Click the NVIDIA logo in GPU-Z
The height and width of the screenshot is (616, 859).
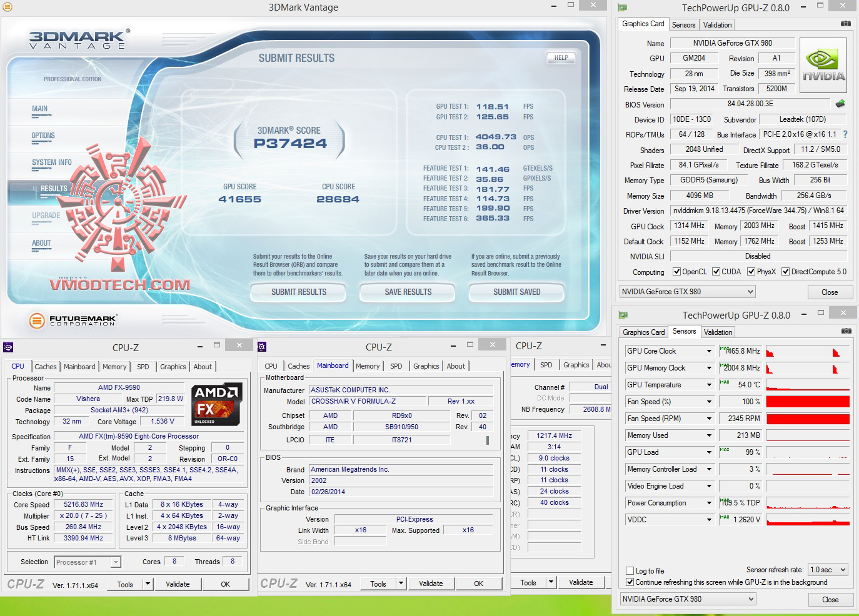coord(823,65)
